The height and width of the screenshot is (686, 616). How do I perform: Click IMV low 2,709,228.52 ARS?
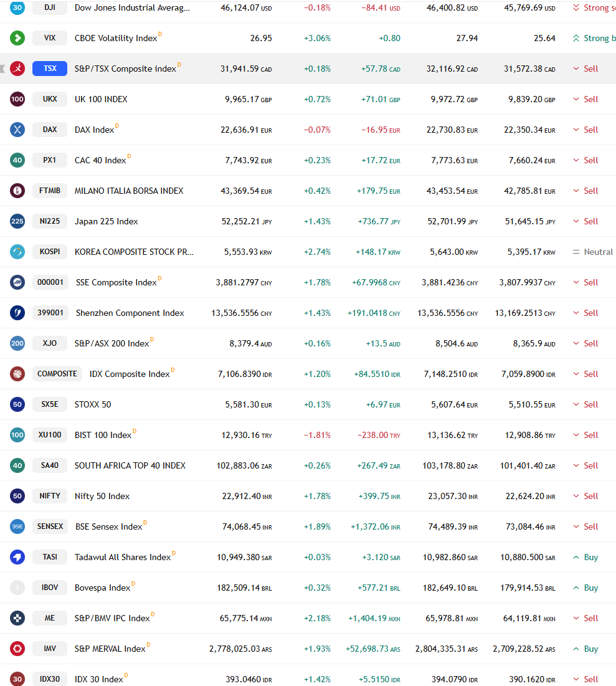(524, 649)
